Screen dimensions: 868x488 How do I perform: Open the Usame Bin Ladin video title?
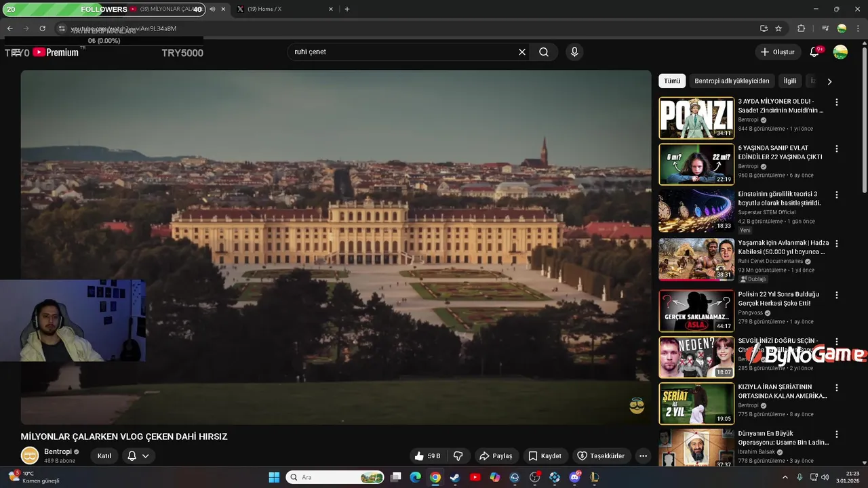(783, 438)
